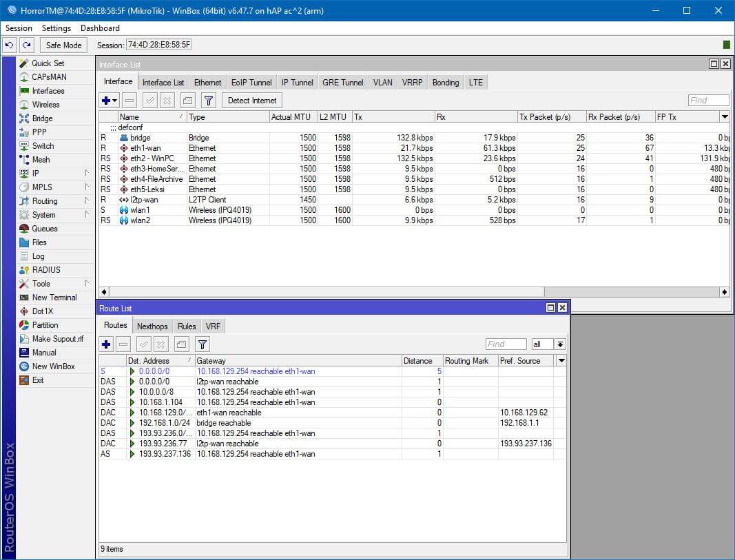Click the Undo arrow in the top toolbar
The width and height of the screenshot is (735, 560).
pyautogui.click(x=10, y=45)
